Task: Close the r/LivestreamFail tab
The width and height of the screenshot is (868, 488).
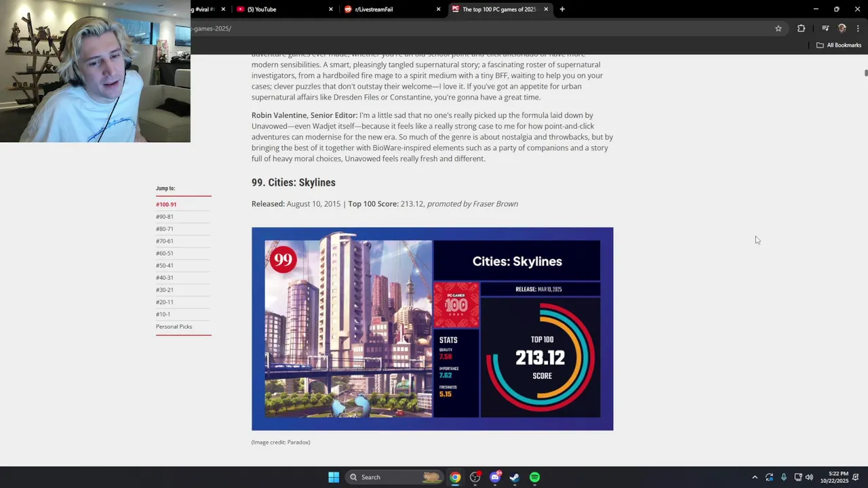Action: click(438, 9)
